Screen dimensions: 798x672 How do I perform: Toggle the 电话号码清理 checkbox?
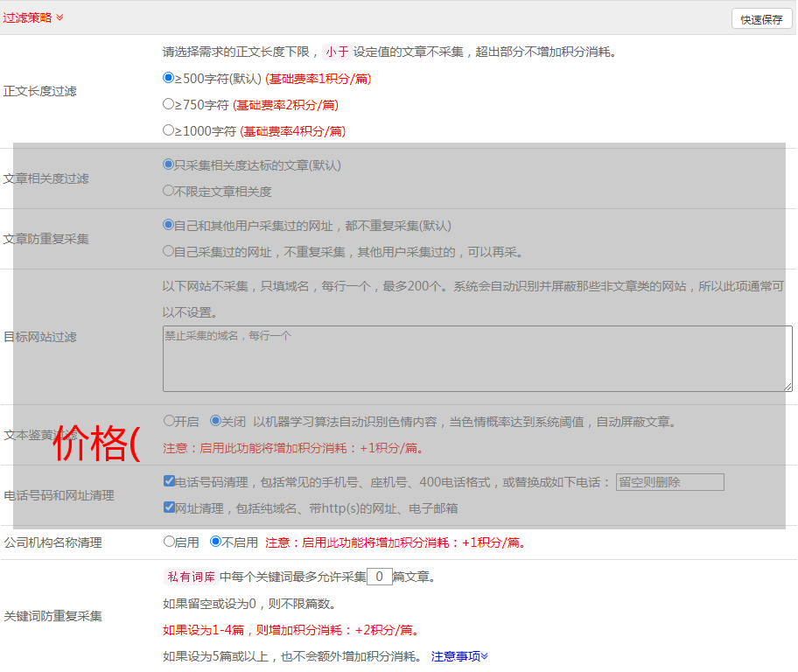(x=170, y=481)
